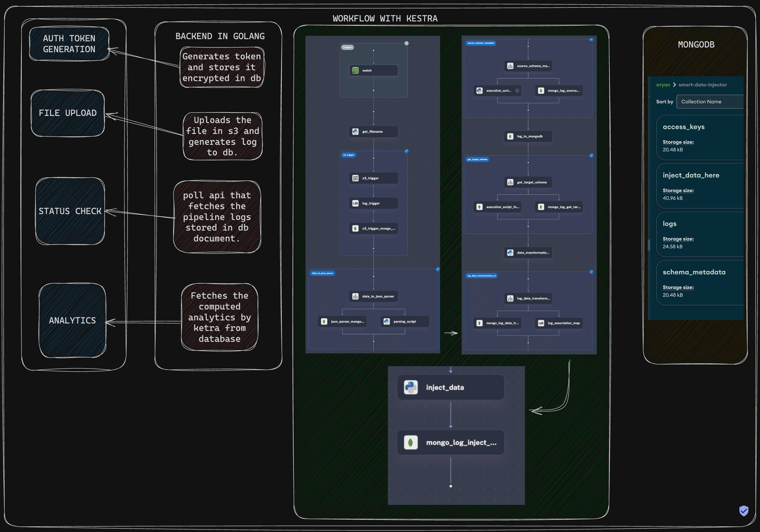The width and height of the screenshot is (760, 532).
Task: Click the data_to_json_parser node icon
Action: [x=355, y=296]
